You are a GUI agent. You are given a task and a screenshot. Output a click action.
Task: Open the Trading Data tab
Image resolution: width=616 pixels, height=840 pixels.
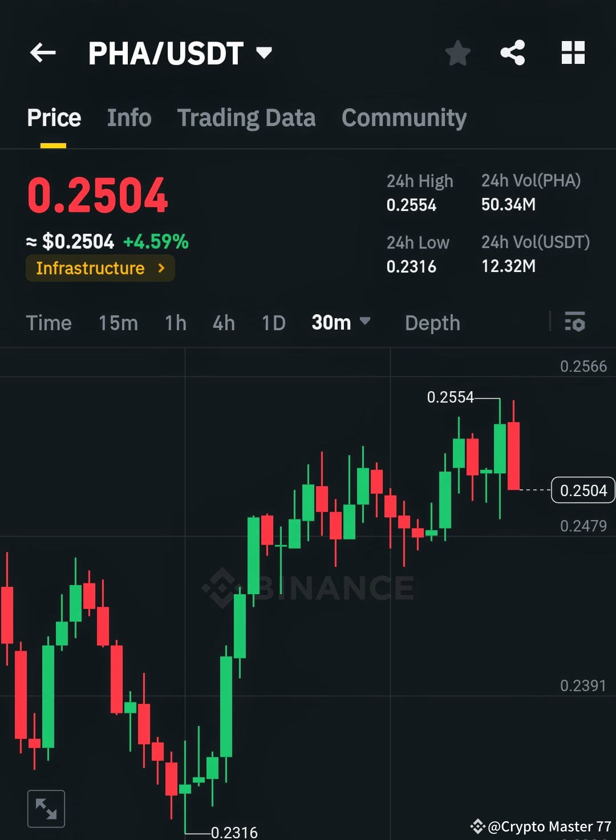pyautogui.click(x=246, y=117)
